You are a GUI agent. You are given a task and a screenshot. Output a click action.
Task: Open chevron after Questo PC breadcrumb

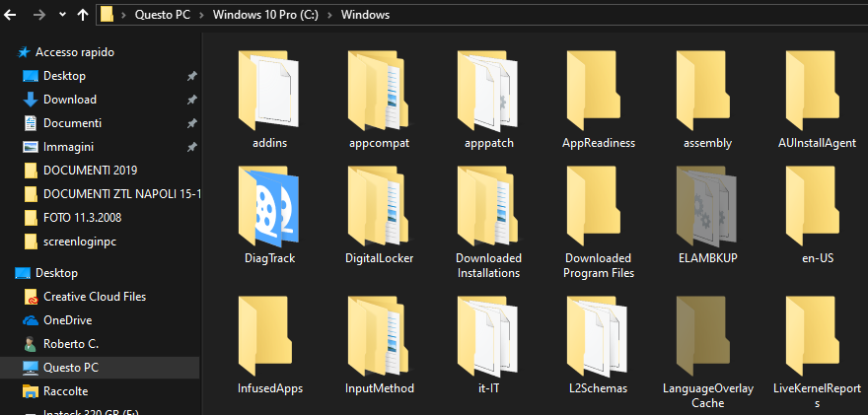[x=202, y=15]
